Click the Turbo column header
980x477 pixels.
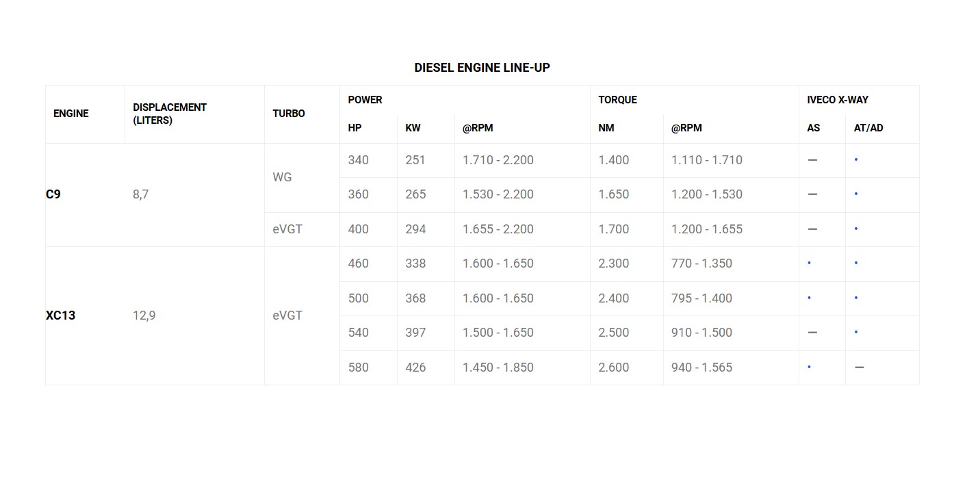[x=289, y=114]
